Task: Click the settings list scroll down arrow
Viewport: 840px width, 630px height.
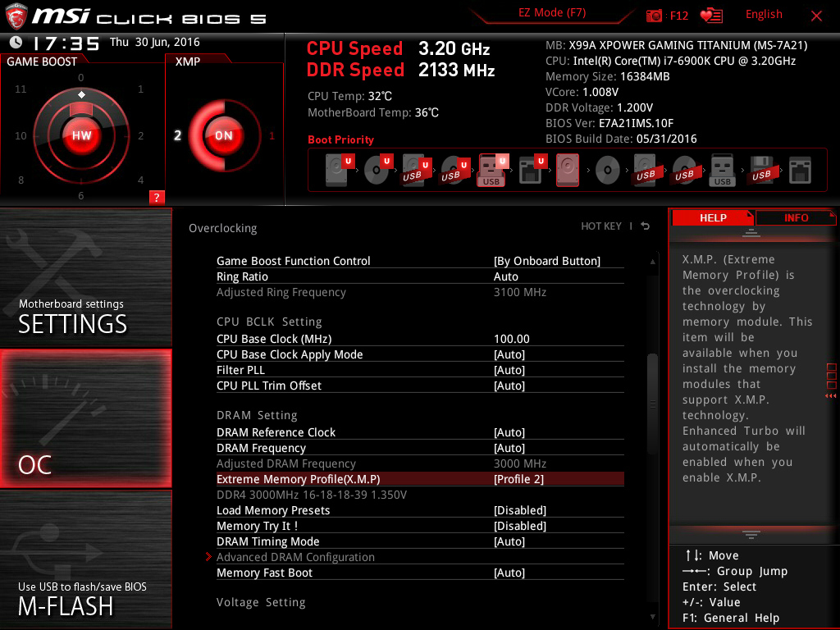Action: 652,617
